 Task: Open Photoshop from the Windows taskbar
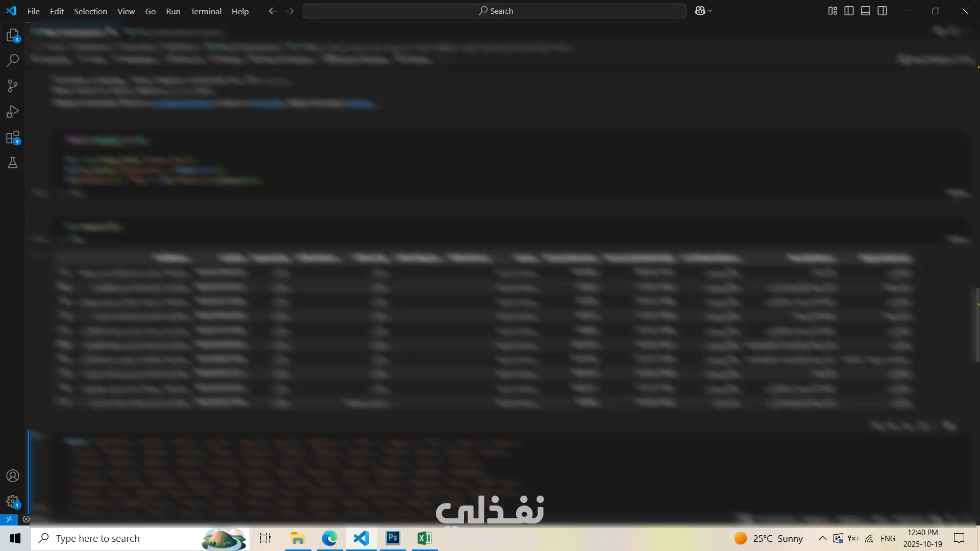click(393, 538)
